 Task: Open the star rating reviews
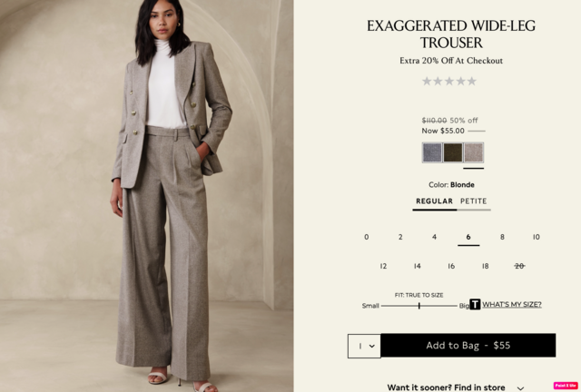coord(449,81)
